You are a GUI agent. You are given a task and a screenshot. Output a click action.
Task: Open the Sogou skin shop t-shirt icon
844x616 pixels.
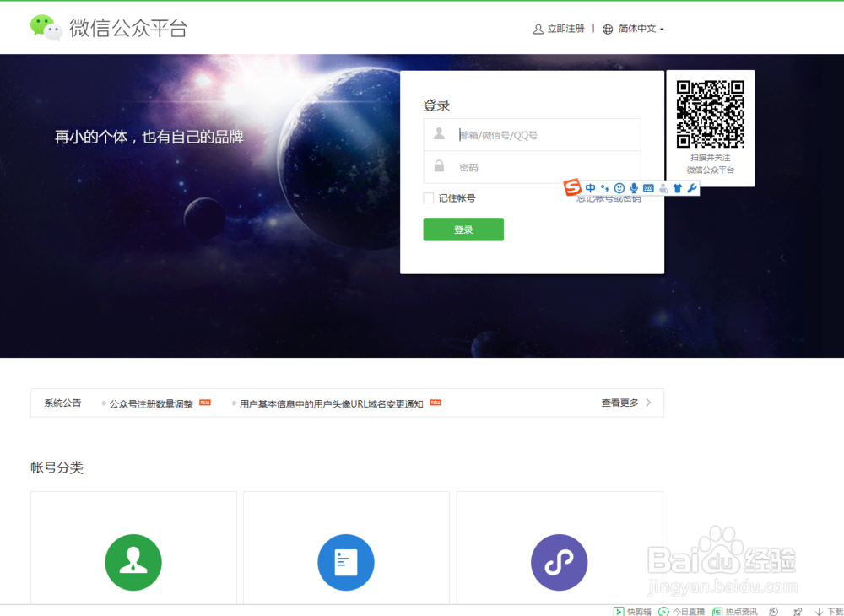pos(678,187)
